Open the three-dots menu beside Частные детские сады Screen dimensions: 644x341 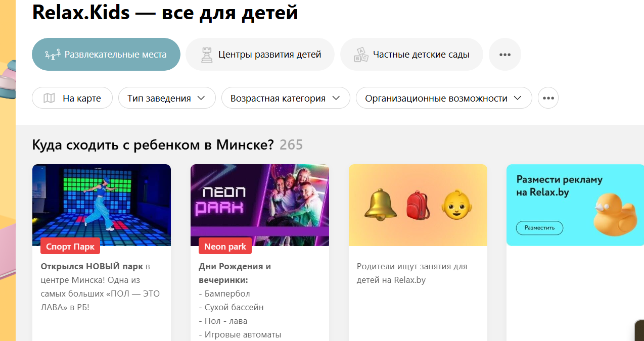coord(505,55)
